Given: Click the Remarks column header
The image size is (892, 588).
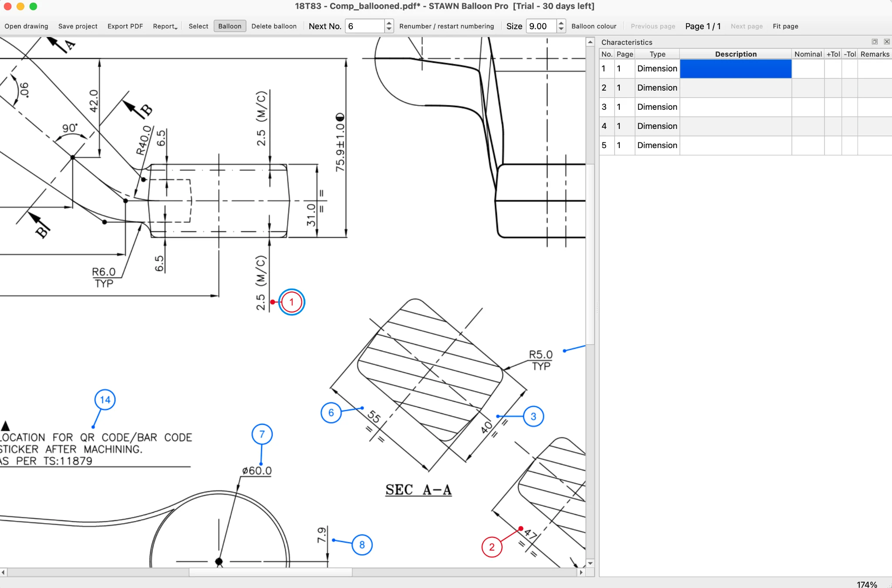Looking at the screenshot, I should pos(875,54).
